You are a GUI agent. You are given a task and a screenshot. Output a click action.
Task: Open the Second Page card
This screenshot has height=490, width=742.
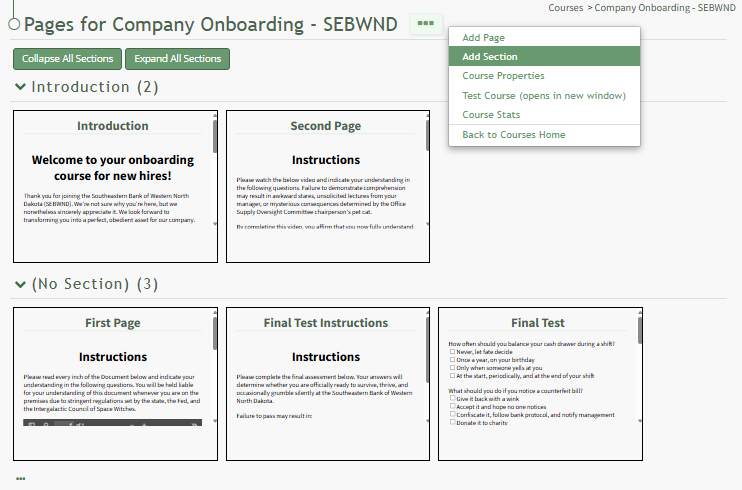[x=328, y=187]
